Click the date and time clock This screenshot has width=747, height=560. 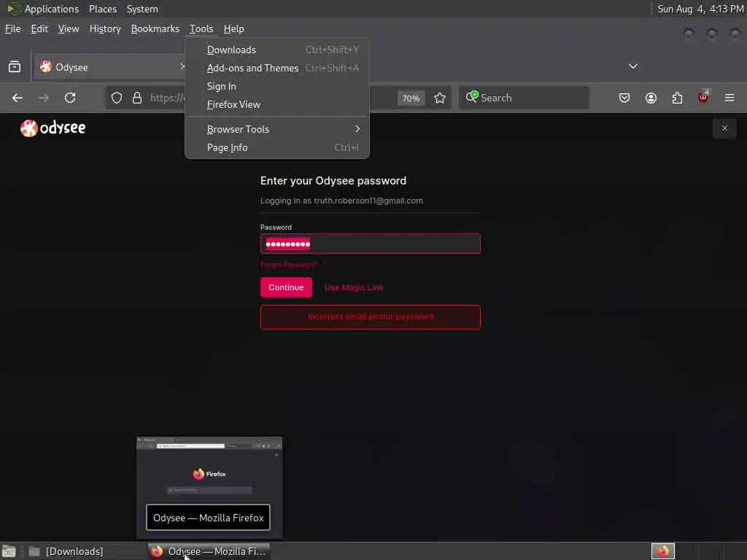click(700, 9)
